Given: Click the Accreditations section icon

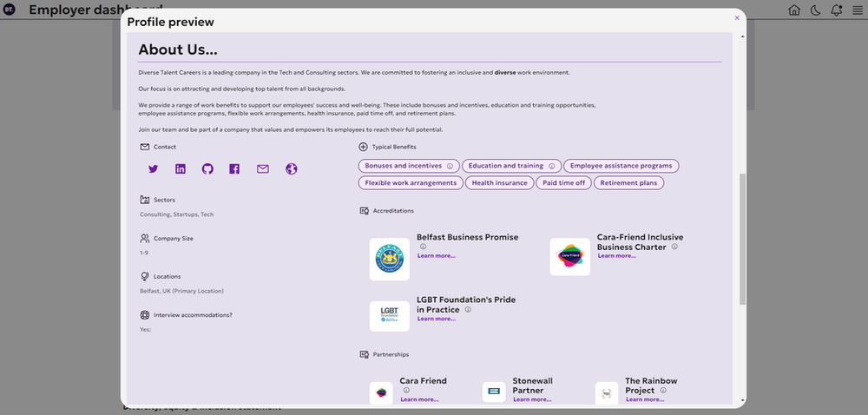Looking at the screenshot, I should (365, 211).
